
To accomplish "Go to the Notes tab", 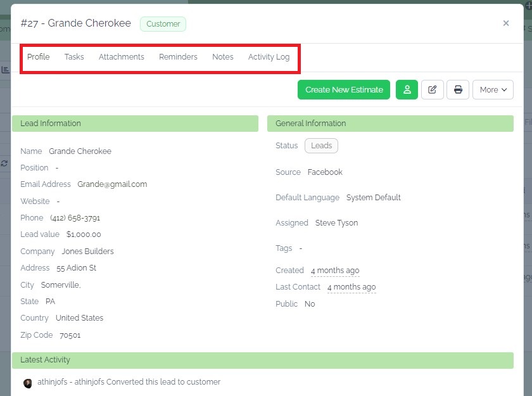I will pyautogui.click(x=222, y=56).
